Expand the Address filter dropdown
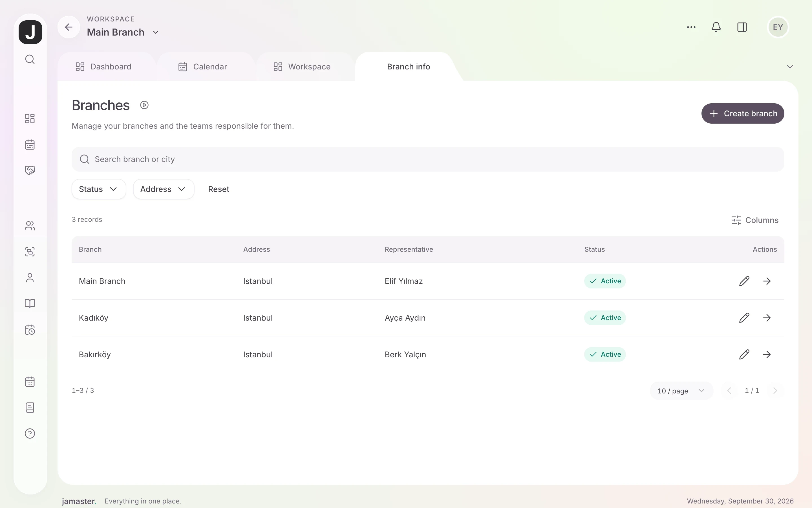 click(164, 189)
